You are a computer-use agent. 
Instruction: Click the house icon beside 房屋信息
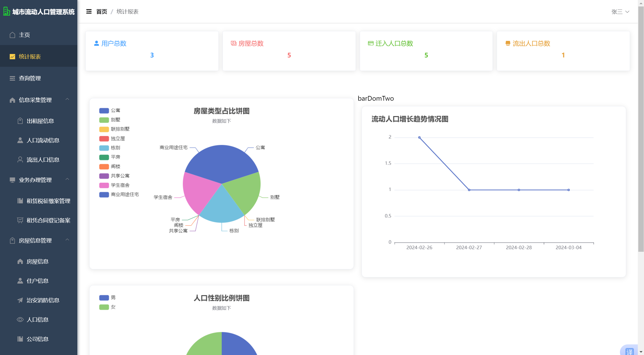20,261
